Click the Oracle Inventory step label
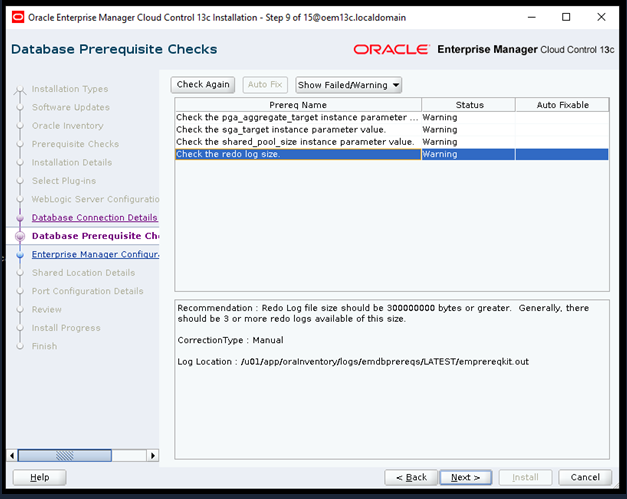Screen dimensions: 627x499 pos(68,126)
